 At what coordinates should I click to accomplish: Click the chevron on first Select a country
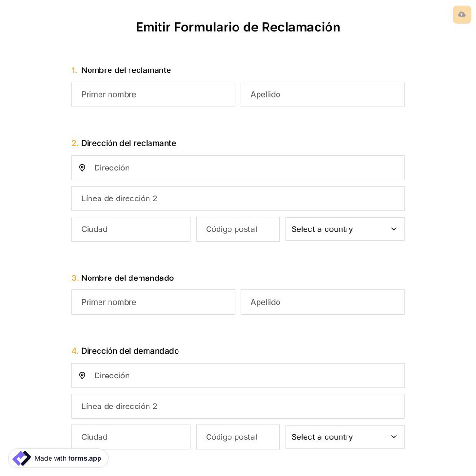click(394, 229)
